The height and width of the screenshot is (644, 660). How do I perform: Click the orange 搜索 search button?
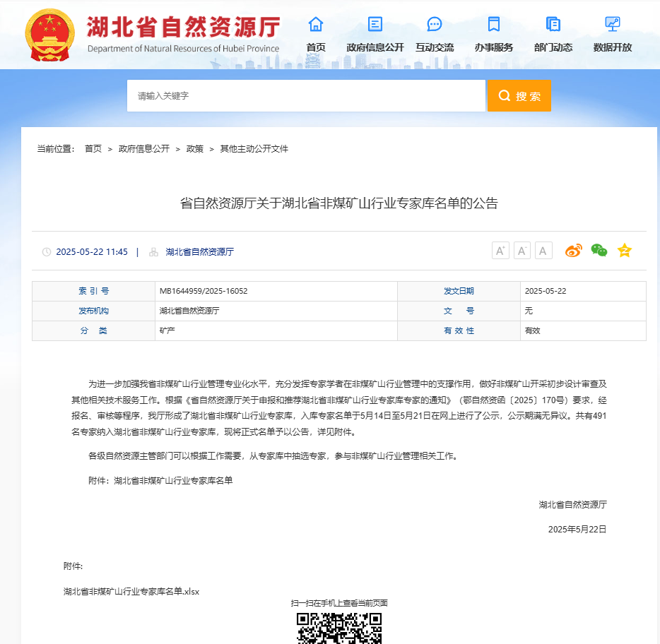[x=519, y=96]
